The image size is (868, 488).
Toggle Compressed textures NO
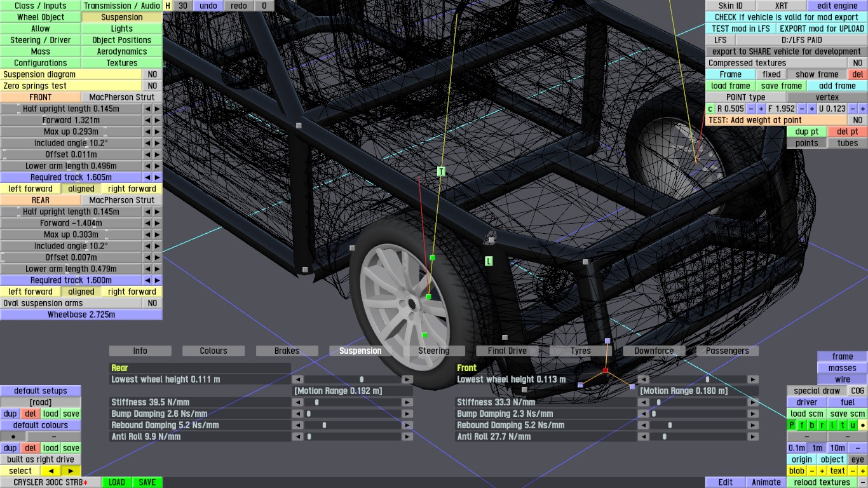[858, 63]
